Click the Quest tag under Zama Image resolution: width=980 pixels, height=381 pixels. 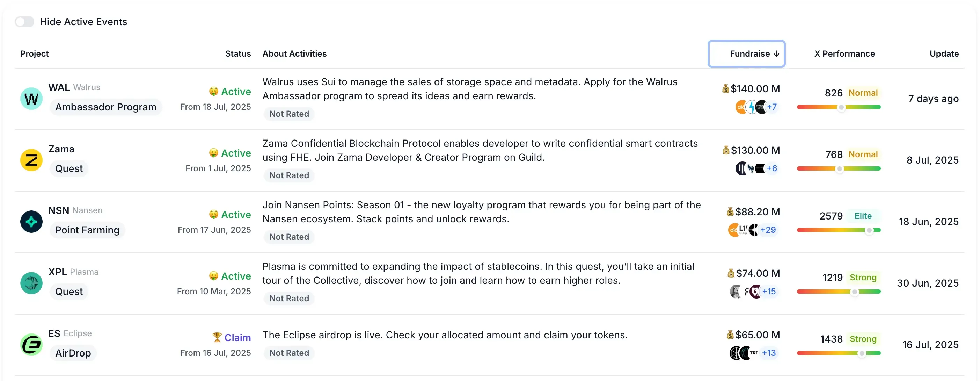click(68, 168)
